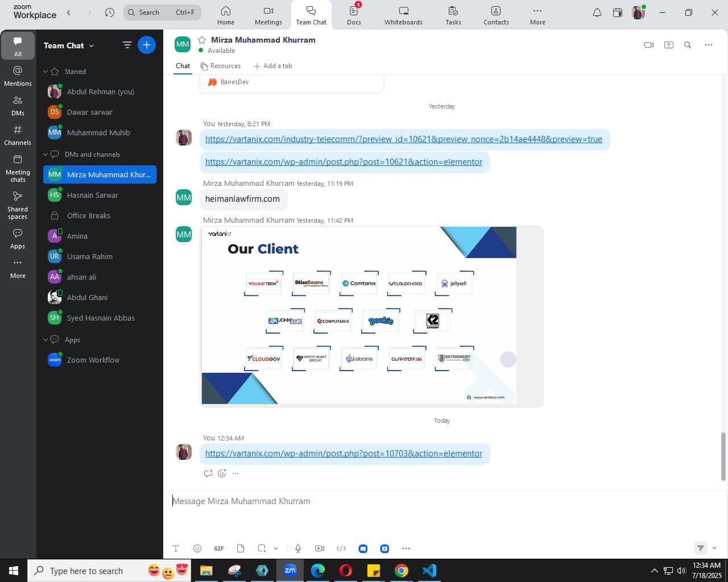
Task: Collapse the DMs and channels section
Action: pyautogui.click(x=45, y=155)
